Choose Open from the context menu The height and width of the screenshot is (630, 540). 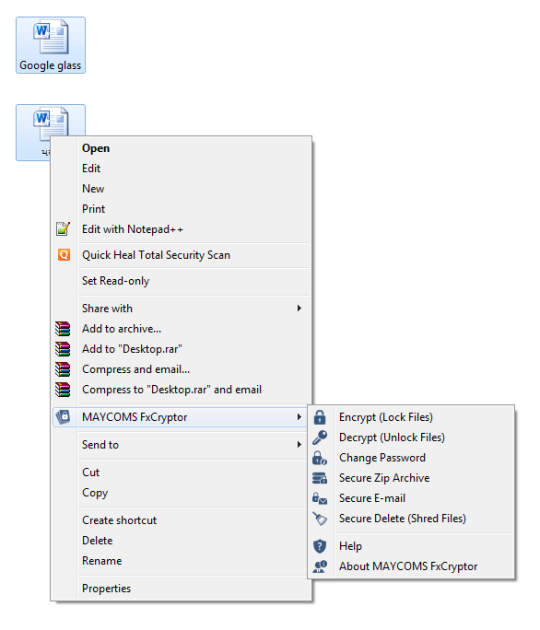tap(182, 148)
